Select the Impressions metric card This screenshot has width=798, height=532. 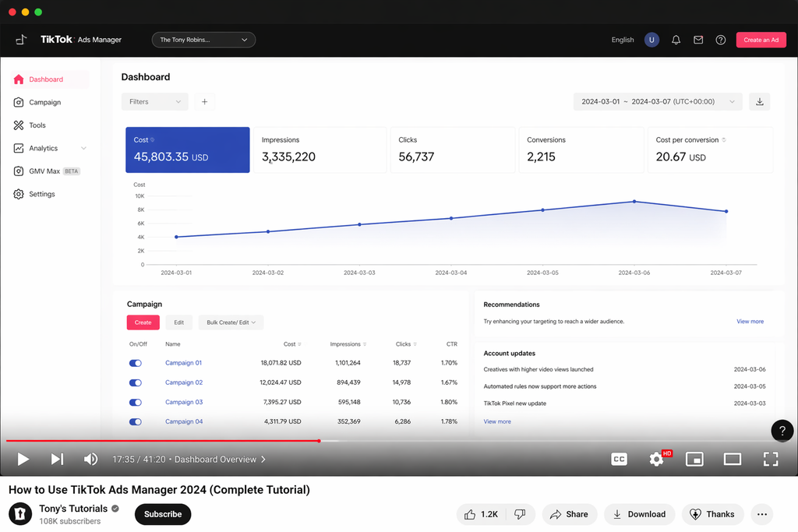pos(320,150)
